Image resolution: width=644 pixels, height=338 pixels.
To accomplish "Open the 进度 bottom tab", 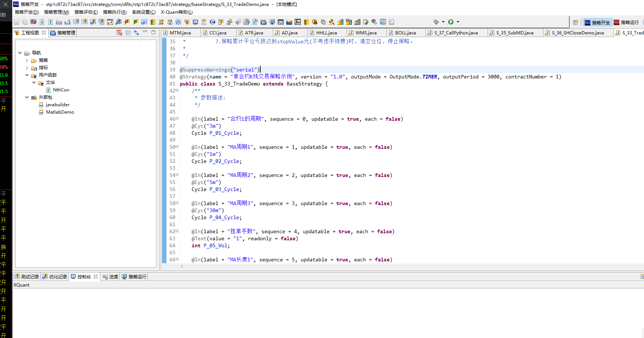I will (x=110, y=277).
